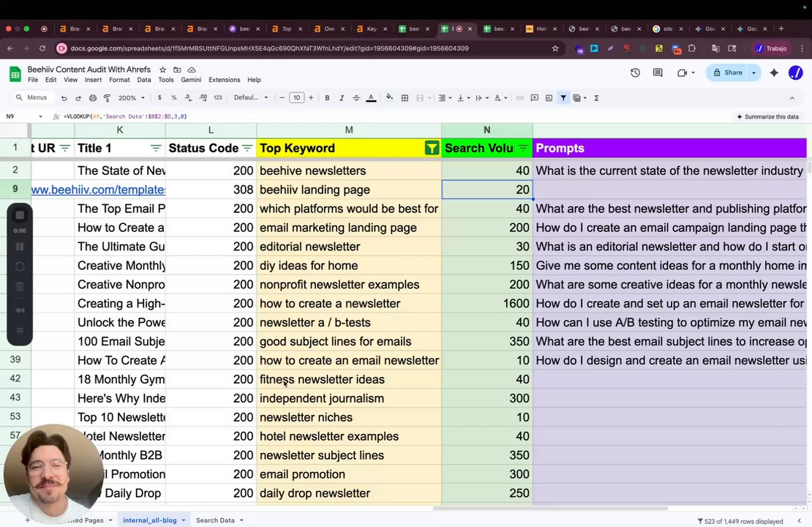Open the horizontal align dropdown
This screenshot has width=812, height=527.
(445, 98)
